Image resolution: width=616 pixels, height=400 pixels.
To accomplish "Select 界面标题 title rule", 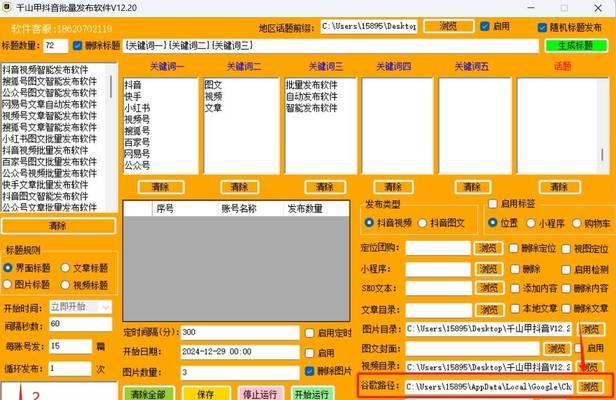I will (7, 268).
